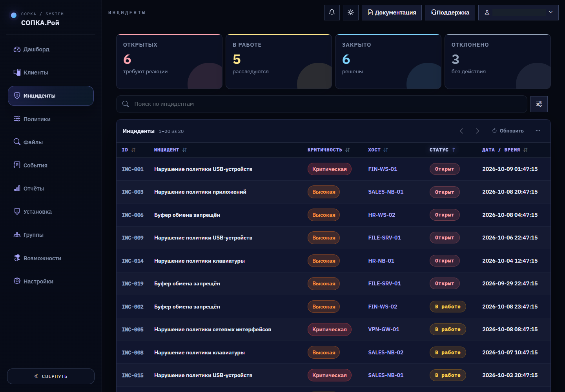Click the В работе stat card
This screenshot has width=565, height=392.
tap(279, 62)
